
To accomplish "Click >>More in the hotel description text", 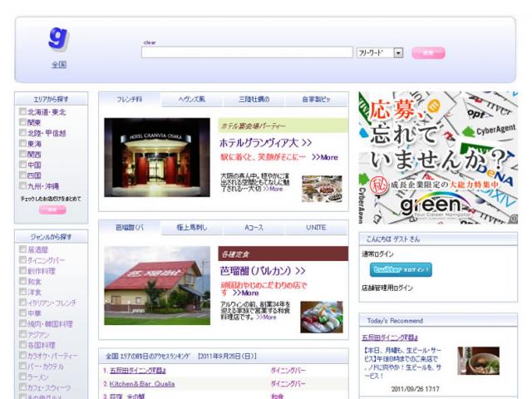I will click(x=273, y=189).
